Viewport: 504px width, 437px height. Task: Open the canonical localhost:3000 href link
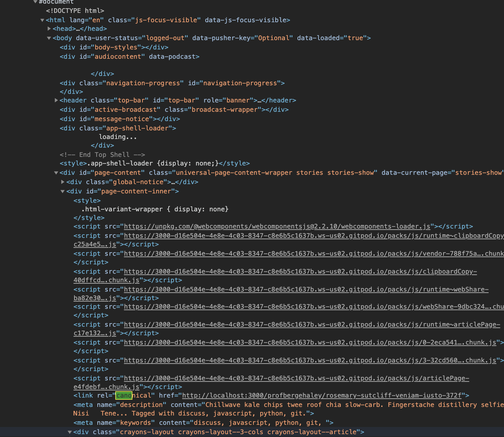pyautogui.click(x=322, y=395)
